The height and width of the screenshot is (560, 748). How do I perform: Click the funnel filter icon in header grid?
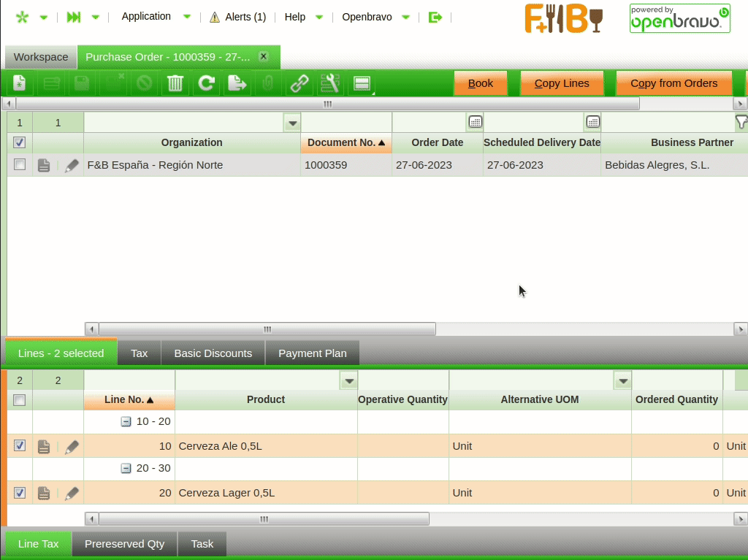(741, 122)
